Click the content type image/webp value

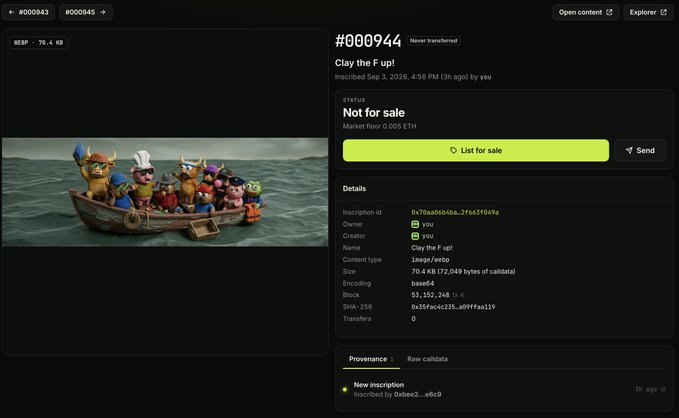pos(430,259)
